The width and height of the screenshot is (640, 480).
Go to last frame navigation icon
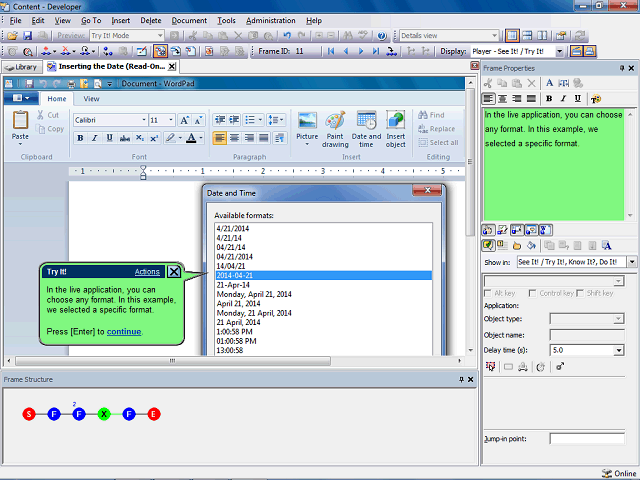[x=376, y=51]
